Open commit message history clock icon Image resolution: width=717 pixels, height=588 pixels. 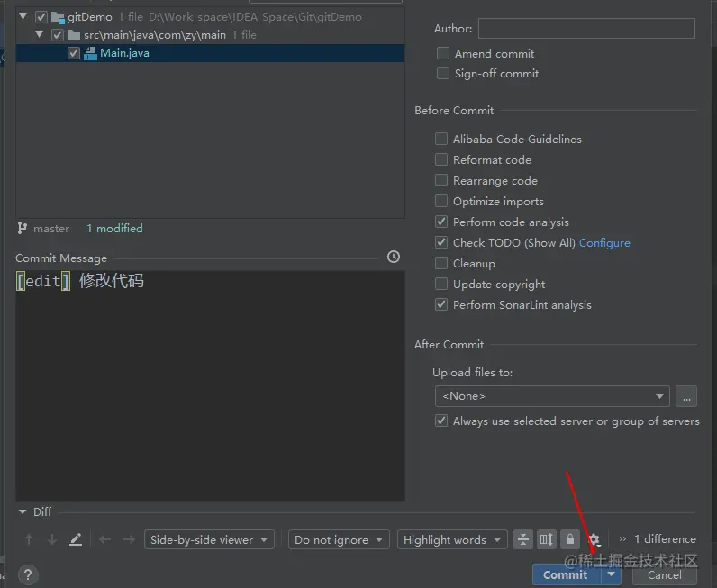(394, 257)
